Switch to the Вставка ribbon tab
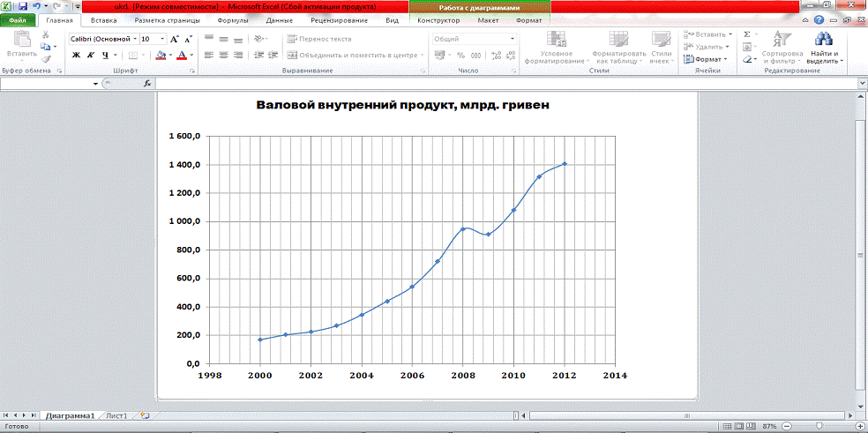 tap(103, 19)
